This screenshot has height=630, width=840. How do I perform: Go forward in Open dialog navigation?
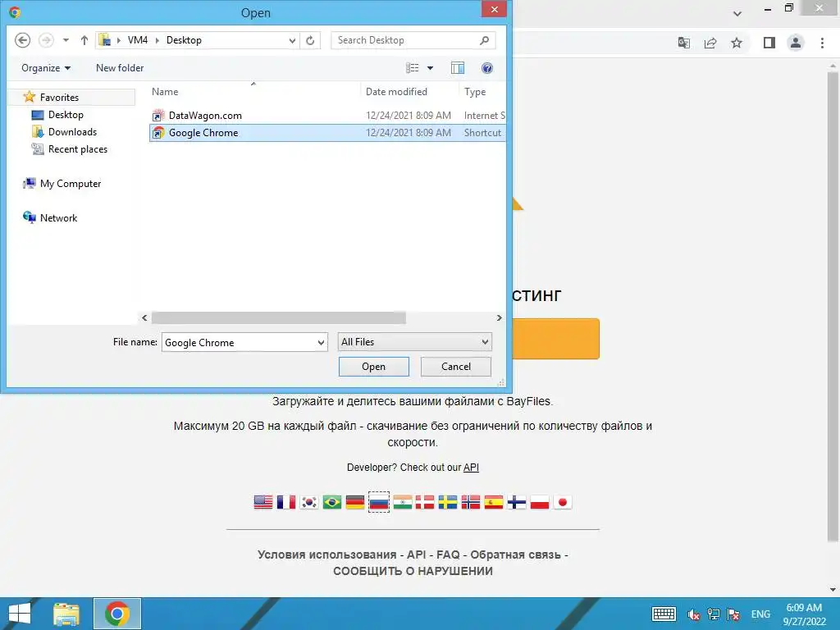click(x=46, y=40)
